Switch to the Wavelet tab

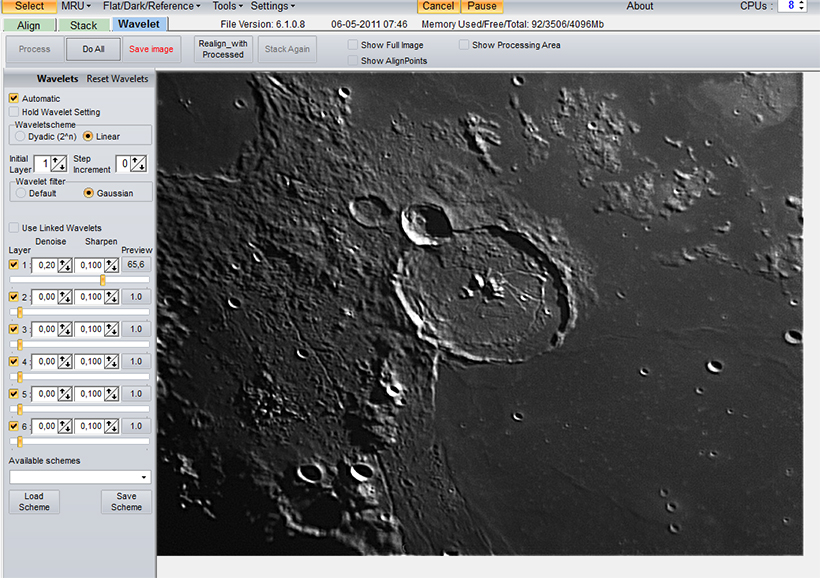click(x=139, y=25)
